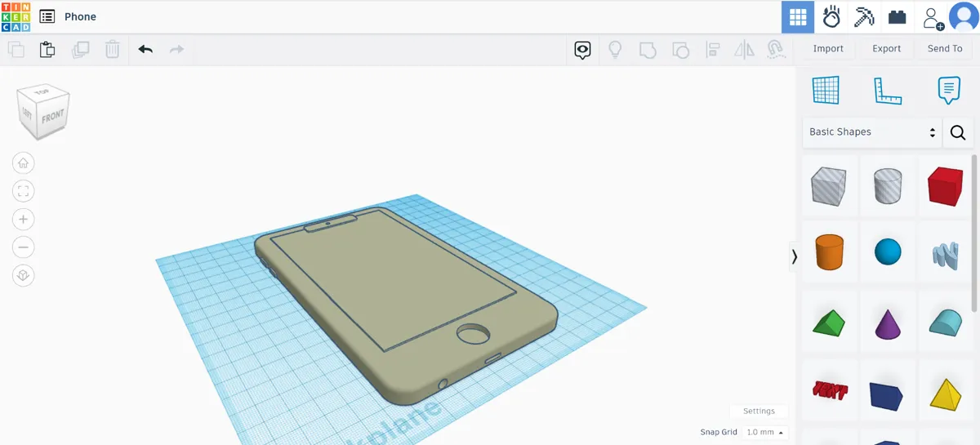Click the Send To button
This screenshot has width=980, height=445.
coord(945,49)
